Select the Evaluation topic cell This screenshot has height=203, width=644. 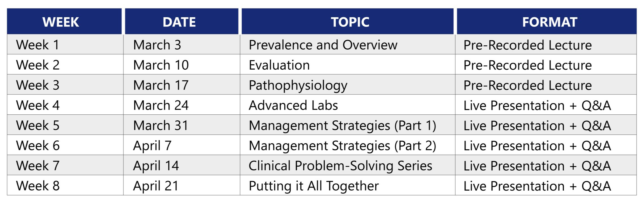point(347,65)
